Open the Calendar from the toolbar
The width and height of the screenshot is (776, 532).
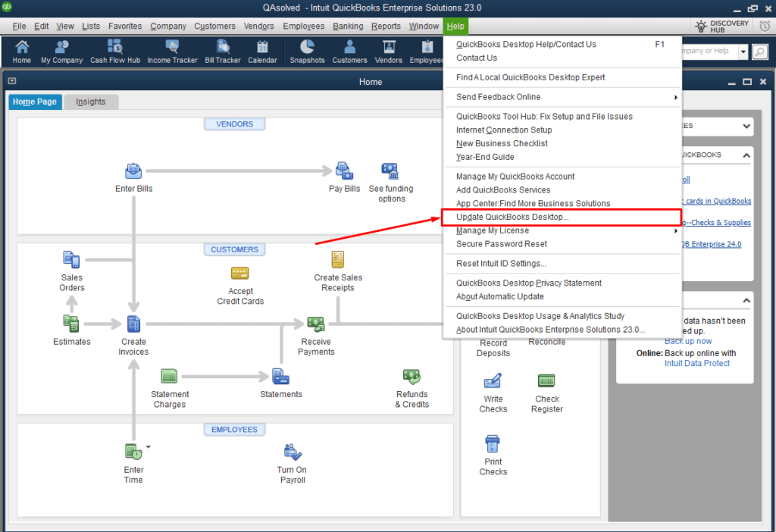click(x=262, y=52)
